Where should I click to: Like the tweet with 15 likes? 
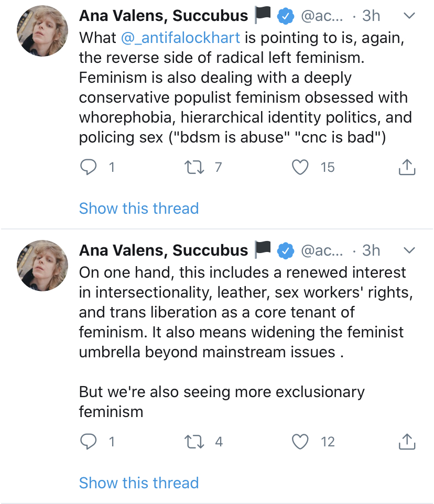coord(300,168)
